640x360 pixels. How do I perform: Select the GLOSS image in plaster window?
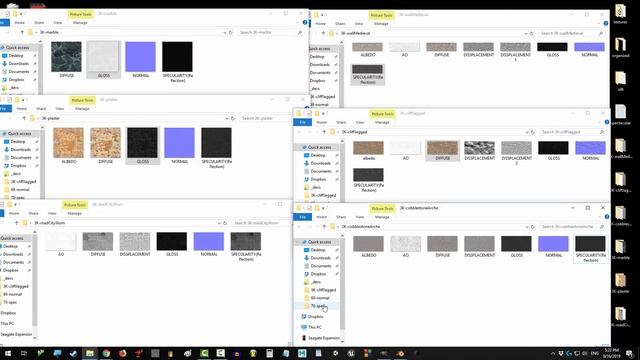click(142, 146)
